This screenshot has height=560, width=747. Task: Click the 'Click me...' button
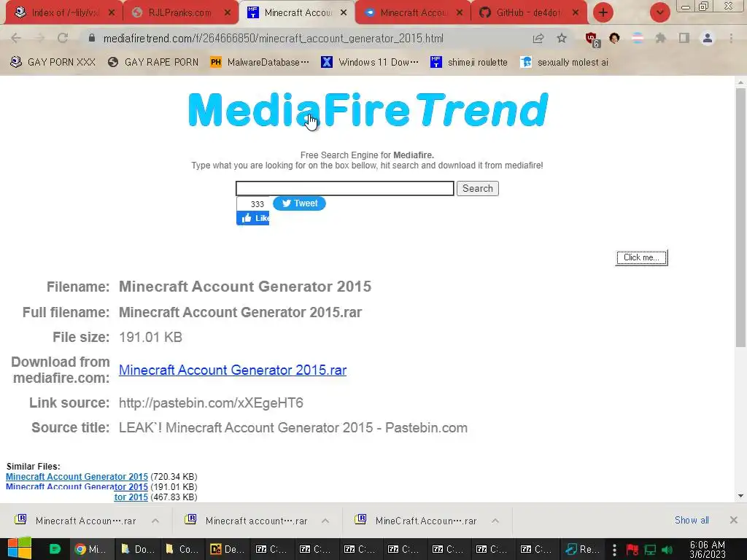641,257
